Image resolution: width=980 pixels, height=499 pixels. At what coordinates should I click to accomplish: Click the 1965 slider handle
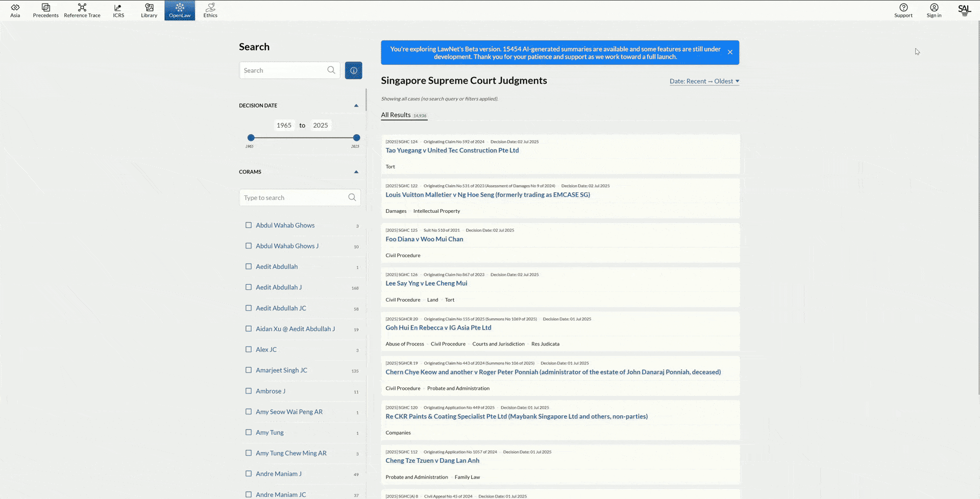(251, 138)
